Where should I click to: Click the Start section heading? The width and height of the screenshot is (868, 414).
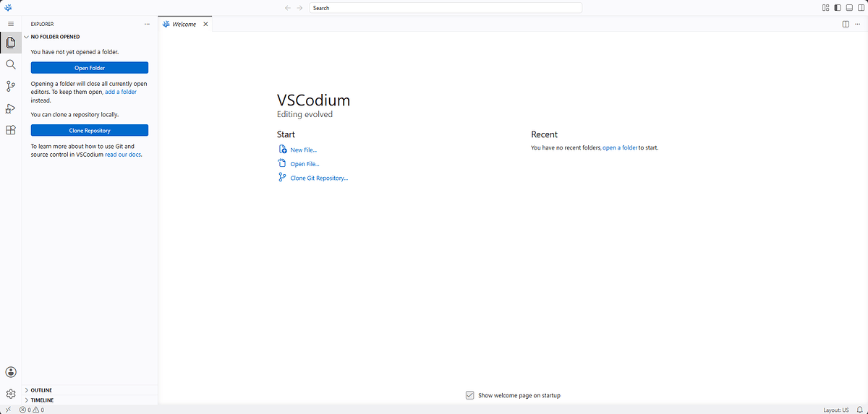point(286,134)
